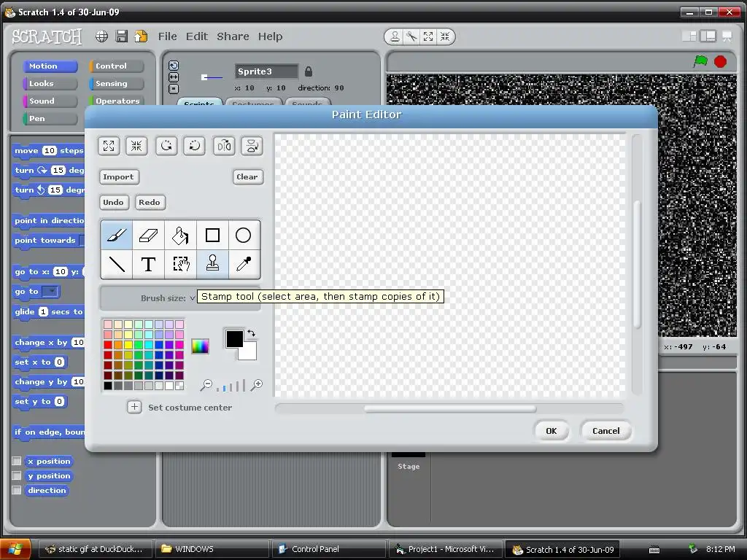Click the Shrink image icon in Paint Editor
Viewport: 747px width, 560px height.
click(136, 146)
